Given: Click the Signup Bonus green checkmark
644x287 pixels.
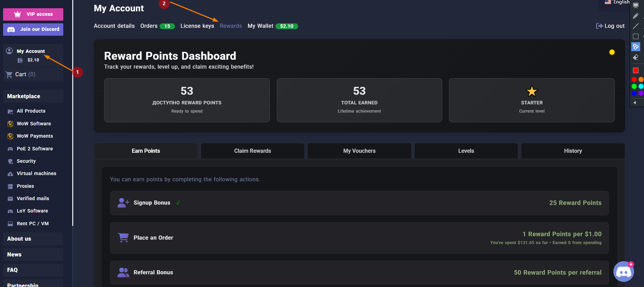Looking at the screenshot, I should tap(178, 203).
